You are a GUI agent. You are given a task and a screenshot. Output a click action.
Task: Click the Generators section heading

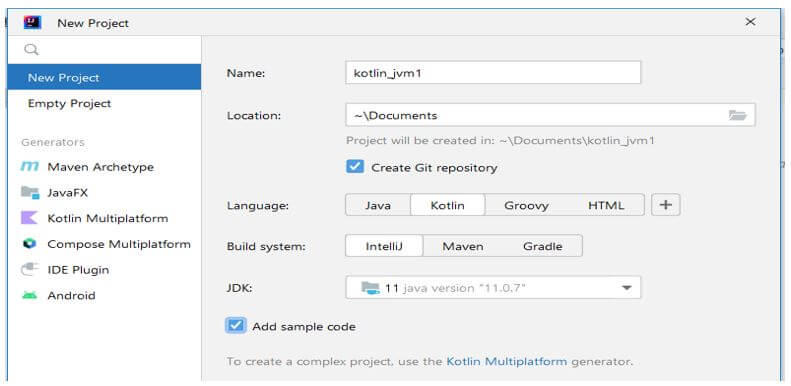tap(53, 142)
